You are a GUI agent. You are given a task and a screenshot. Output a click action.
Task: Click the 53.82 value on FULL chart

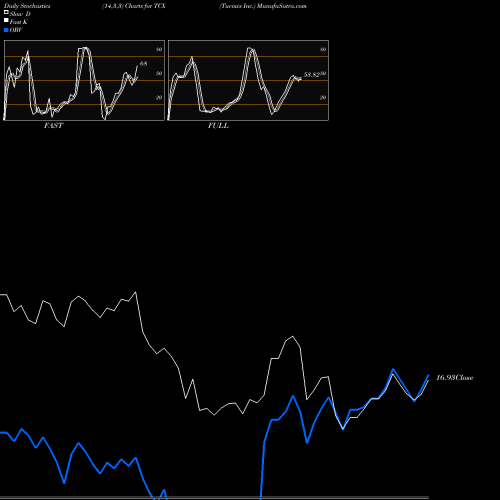click(x=312, y=75)
